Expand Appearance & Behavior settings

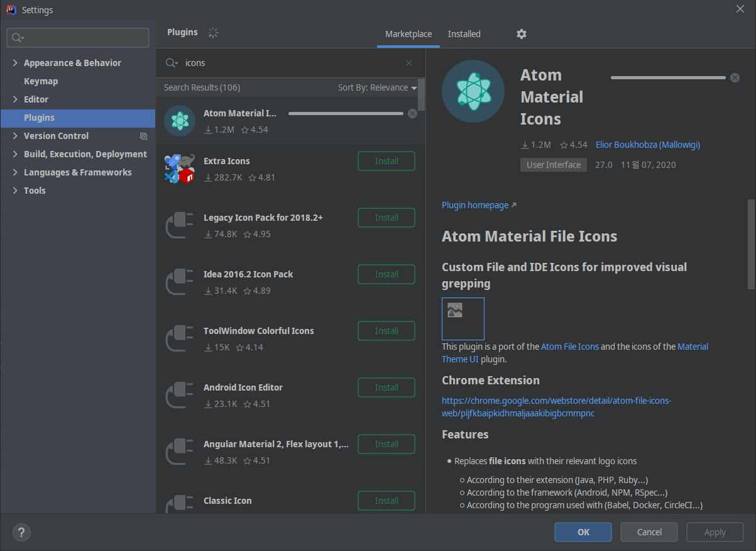(x=15, y=63)
